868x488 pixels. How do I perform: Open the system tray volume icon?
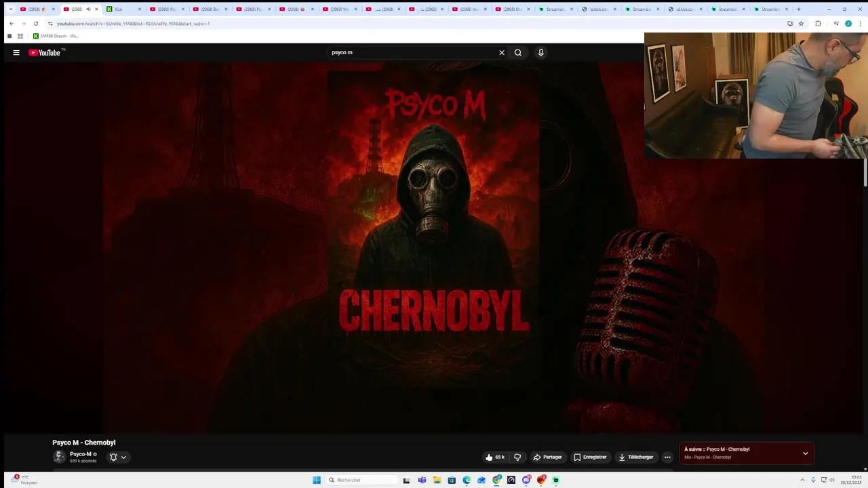(833, 480)
